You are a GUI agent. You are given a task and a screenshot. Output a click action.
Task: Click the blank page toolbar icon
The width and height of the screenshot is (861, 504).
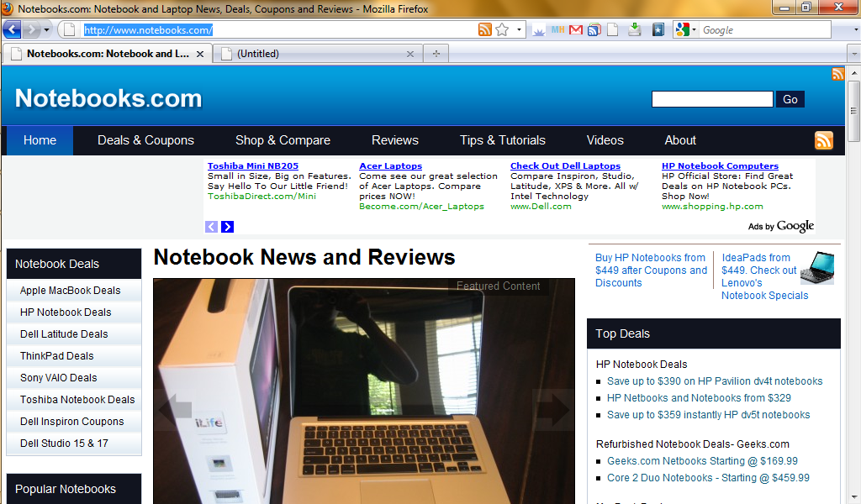pos(612,29)
